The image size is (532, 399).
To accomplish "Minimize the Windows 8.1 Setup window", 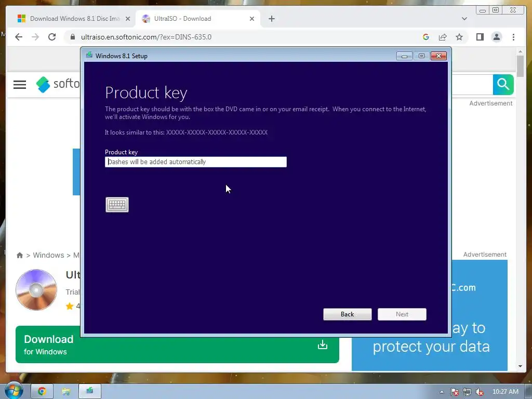I will [404, 56].
